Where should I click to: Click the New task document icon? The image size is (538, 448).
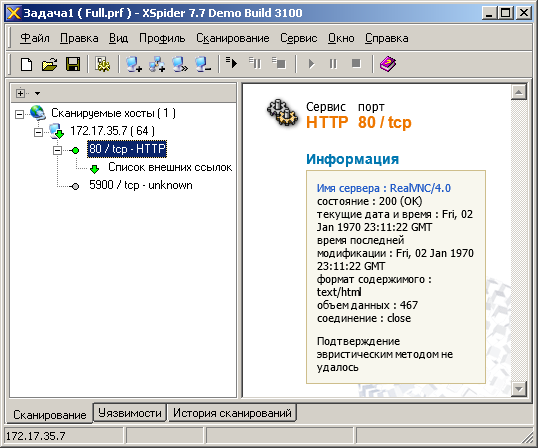[26, 64]
